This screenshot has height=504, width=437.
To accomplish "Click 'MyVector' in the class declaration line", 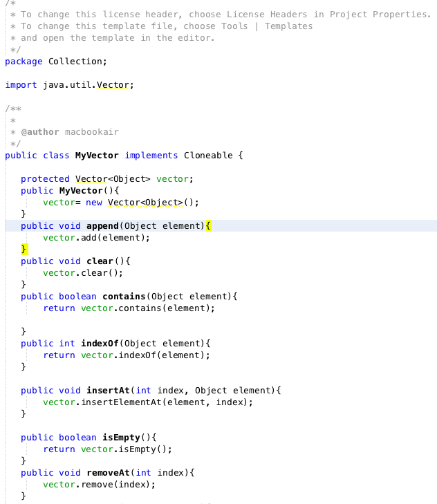I will click(97, 156).
